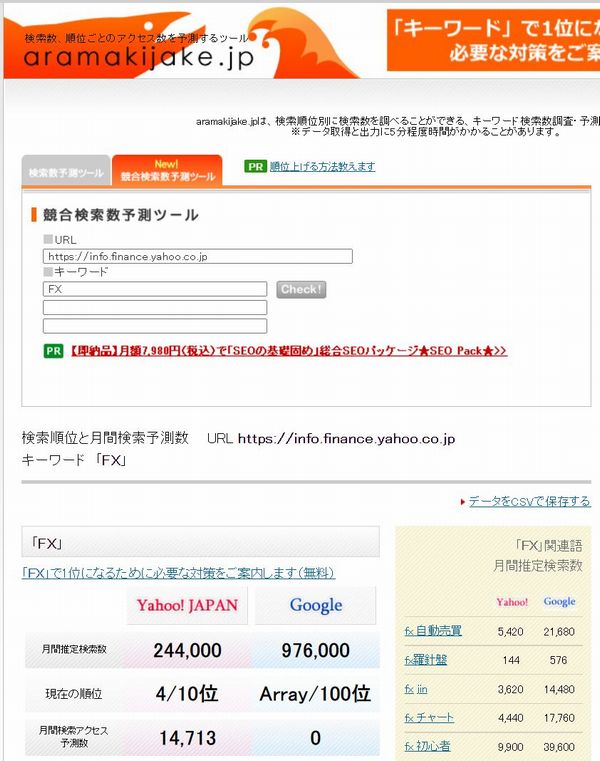Click the Google logo column header

pyautogui.click(x=316, y=605)
